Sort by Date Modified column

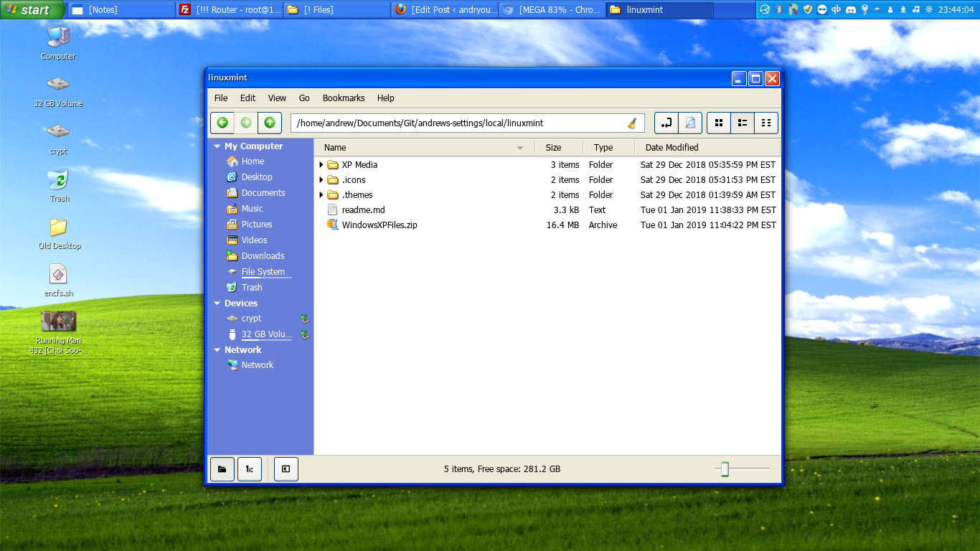(707, 148)
